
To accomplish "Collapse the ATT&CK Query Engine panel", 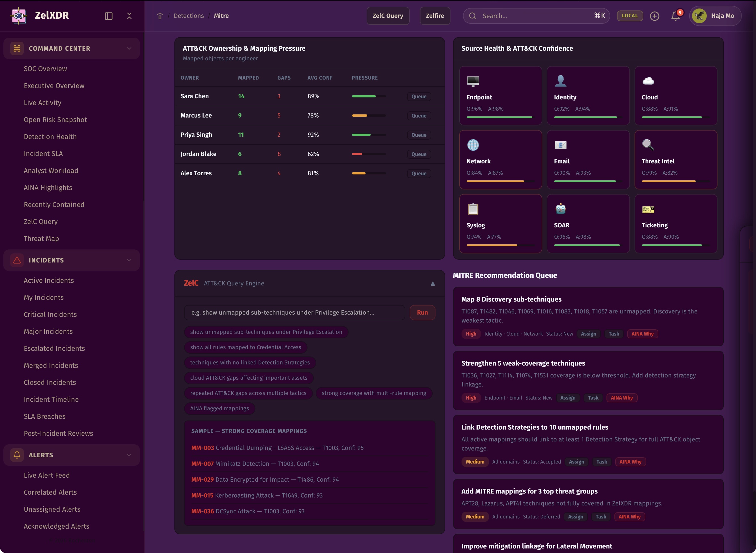I will coord(432,283).
